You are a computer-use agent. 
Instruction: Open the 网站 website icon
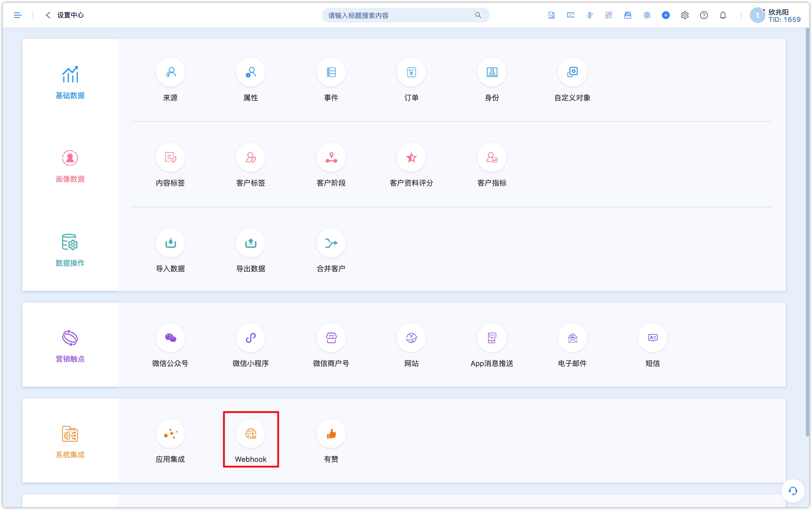tap(411, 338)
